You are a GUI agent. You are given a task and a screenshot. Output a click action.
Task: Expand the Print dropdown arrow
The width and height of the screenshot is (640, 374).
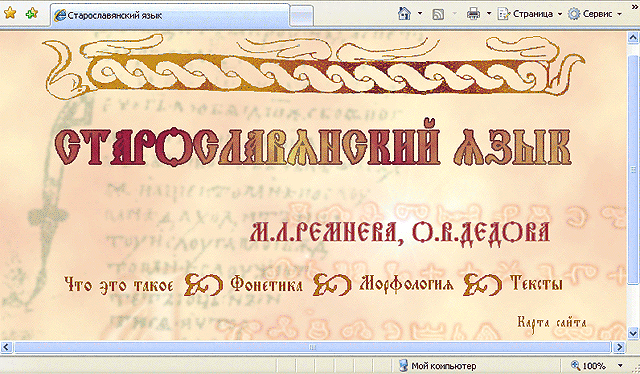[x=489, y=13]
